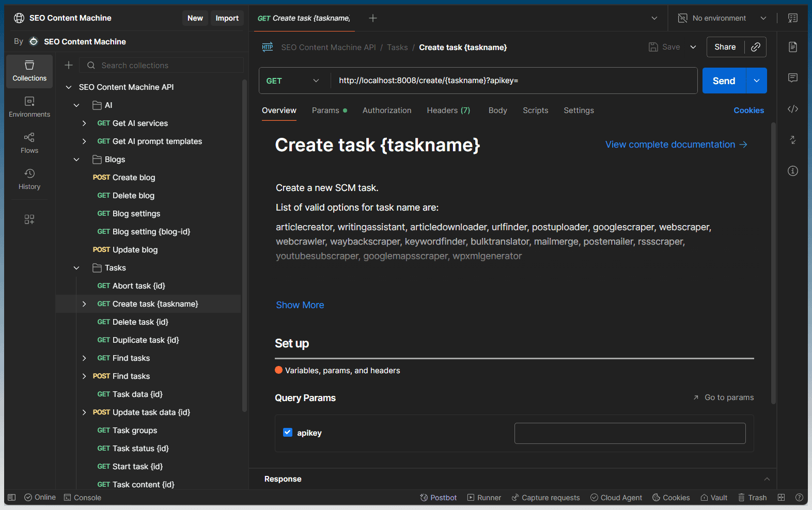Click the Send button
812x510 pixels.
724,81
